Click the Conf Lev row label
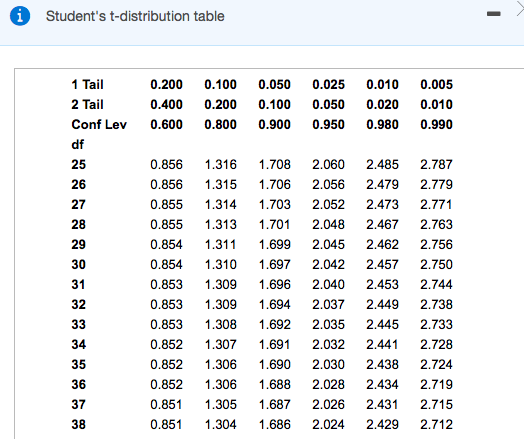 tap(99, 125)
